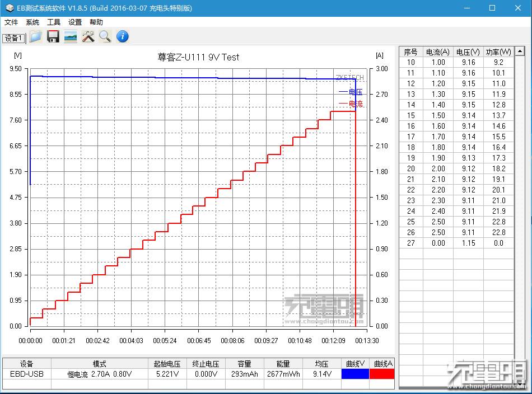Open the folder icon in toolbar
This screenshot has height=394, width=532.
pos(36,36)
